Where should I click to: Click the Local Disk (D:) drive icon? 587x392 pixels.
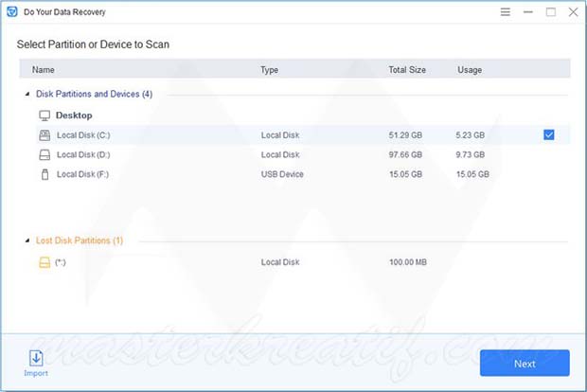(44, 154)
